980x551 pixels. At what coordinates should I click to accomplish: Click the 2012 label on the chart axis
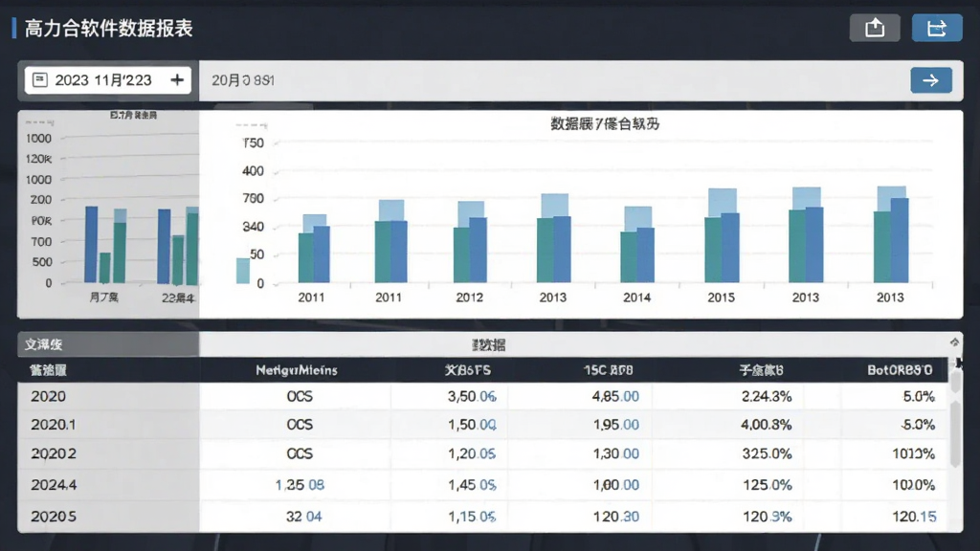click(x=469, y=298)
